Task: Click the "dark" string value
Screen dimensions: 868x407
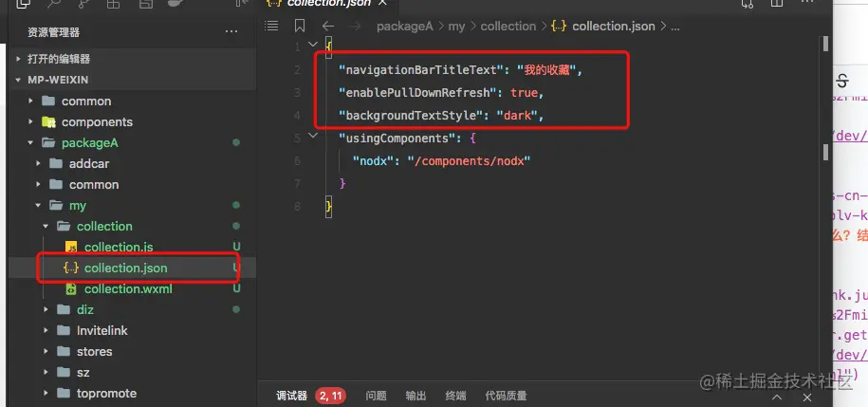Action: click(517, 115)
